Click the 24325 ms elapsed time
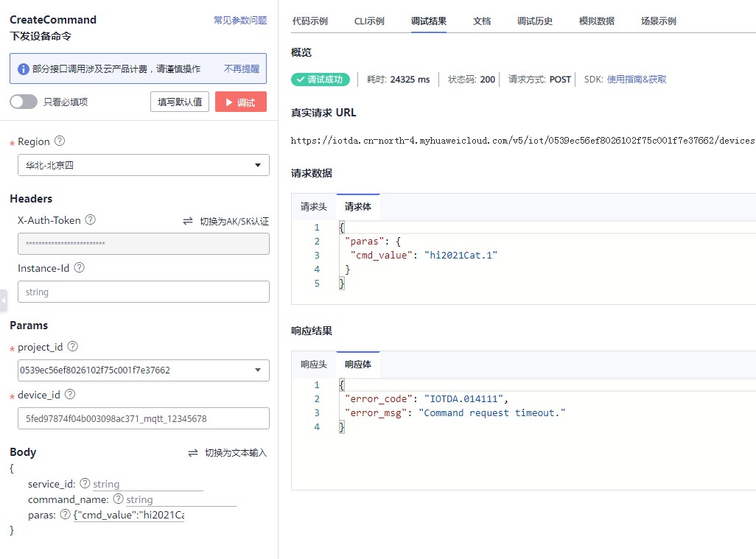 (410, 80)
